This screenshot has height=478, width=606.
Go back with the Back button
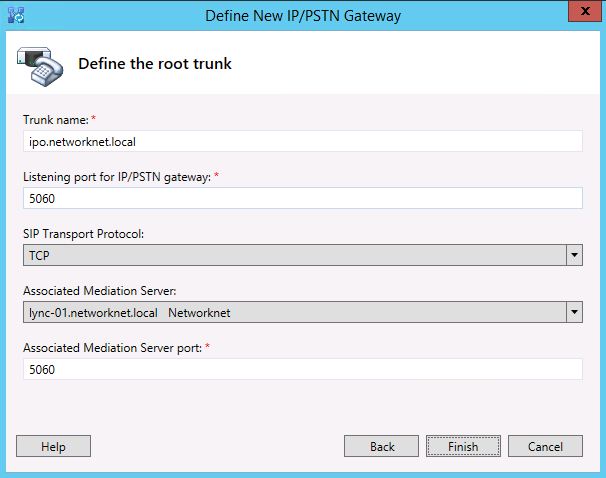[381, 446]
